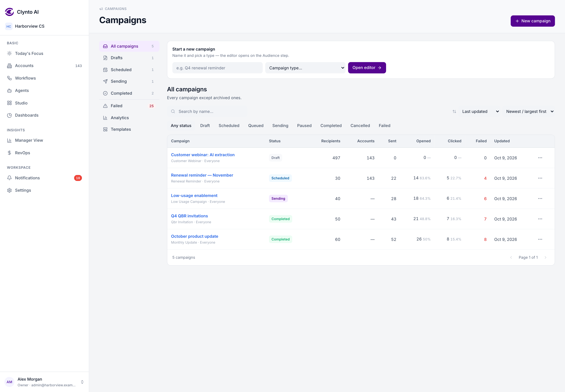565x392 pixels.
Task: Select the Any status filter
Action: 181,125
